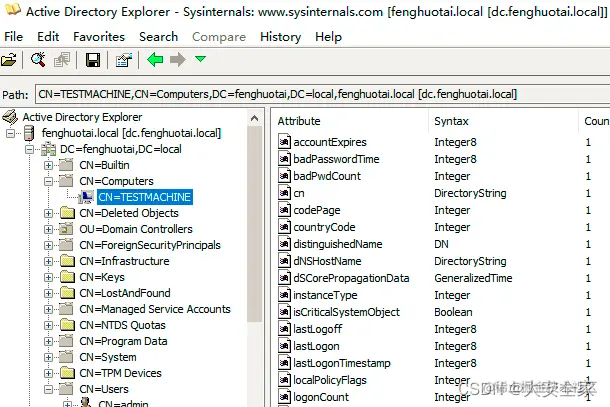
Task: Select CN=NTDS Quotas in tree
Action: [122, 325]
